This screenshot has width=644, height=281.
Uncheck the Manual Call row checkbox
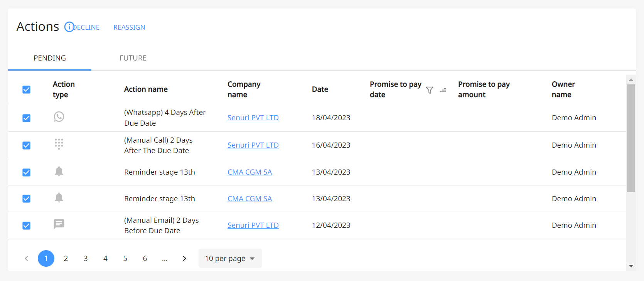pyautogui.click(x=26, y=145)
